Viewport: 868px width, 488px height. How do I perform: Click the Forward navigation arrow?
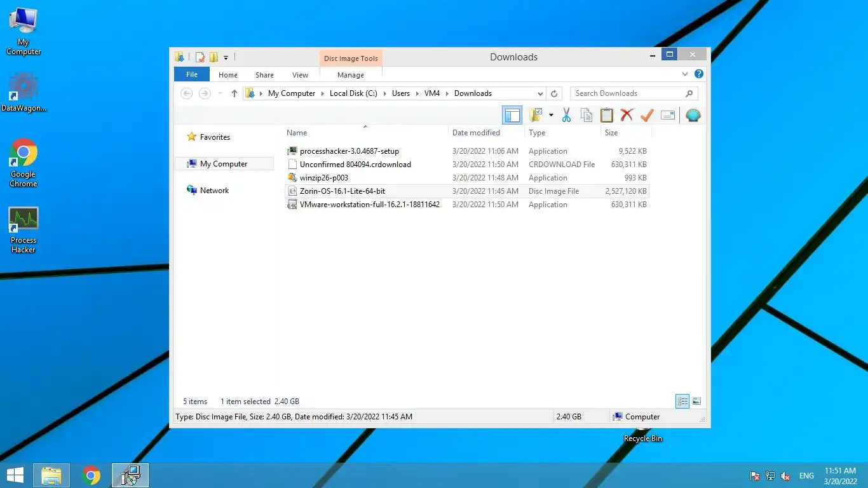[205, 93]
